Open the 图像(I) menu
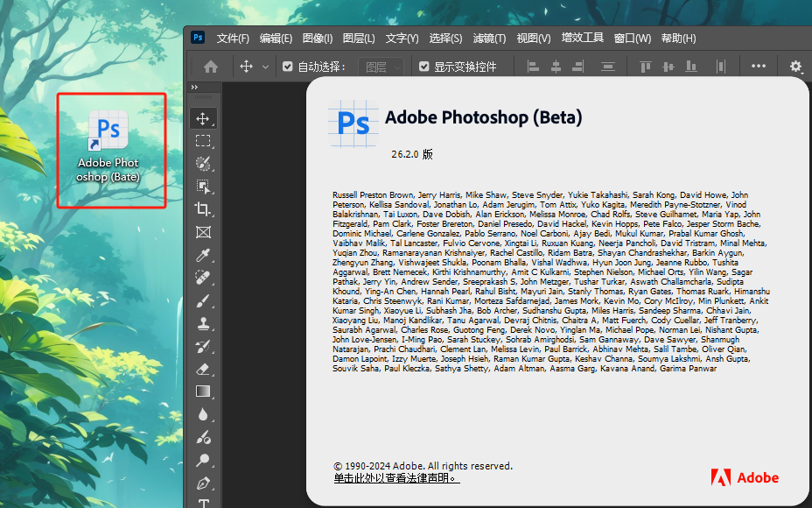The width and height of the screenshot is (812, 508). [x=318, y=39]
